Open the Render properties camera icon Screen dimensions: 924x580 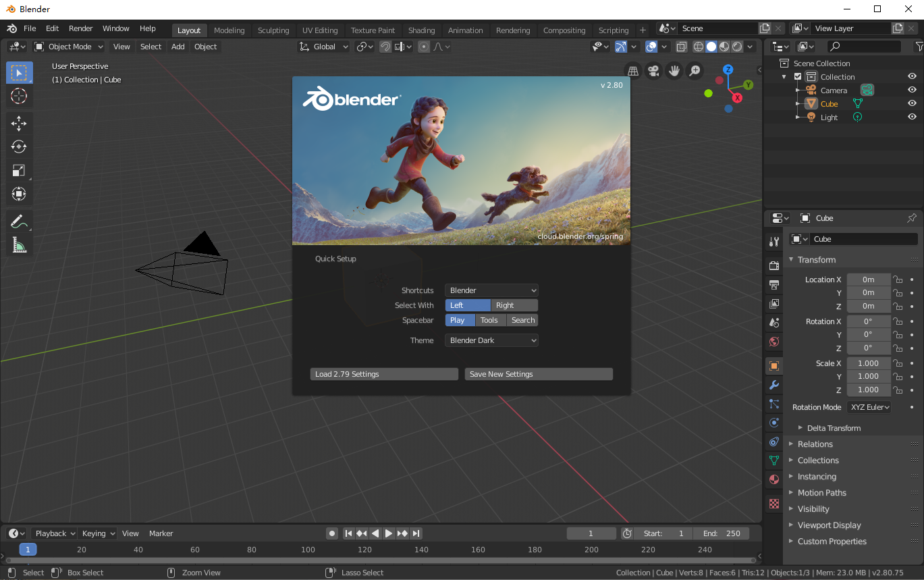point(773,265)
